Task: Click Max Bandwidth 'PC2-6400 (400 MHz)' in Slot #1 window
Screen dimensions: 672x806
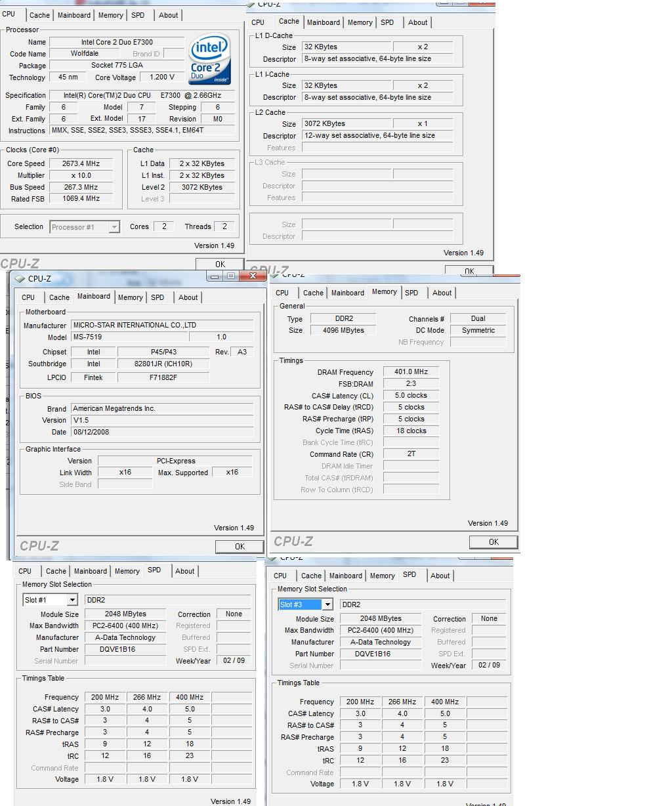Action: (125, 626)
